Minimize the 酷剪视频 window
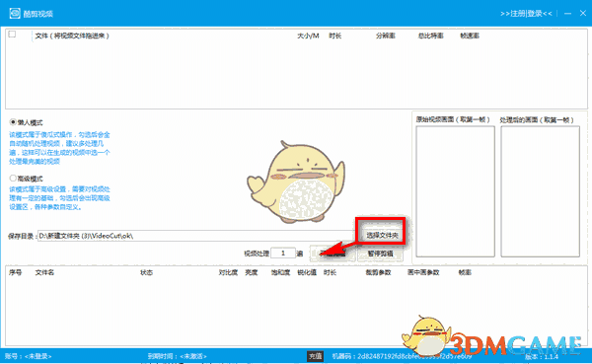 567,13
